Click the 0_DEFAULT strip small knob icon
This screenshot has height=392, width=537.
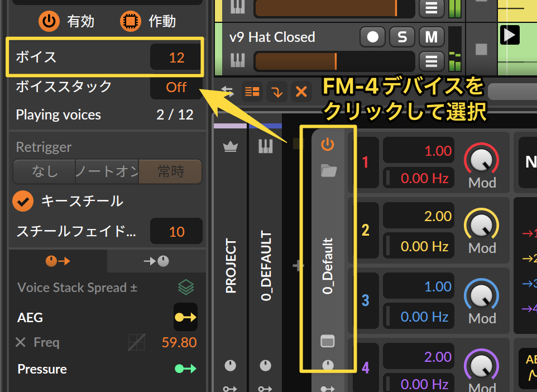265,366
